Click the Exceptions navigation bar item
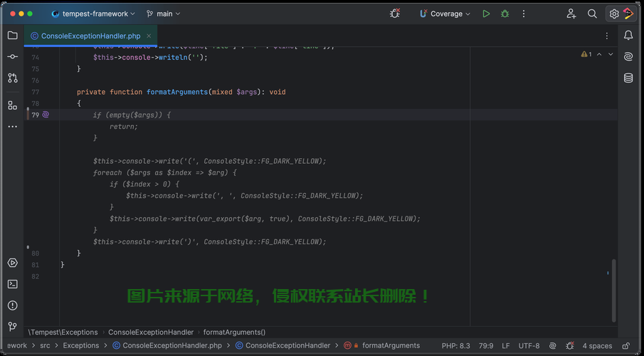The height and width of the screenshot is (356, 644). point(81,346)
